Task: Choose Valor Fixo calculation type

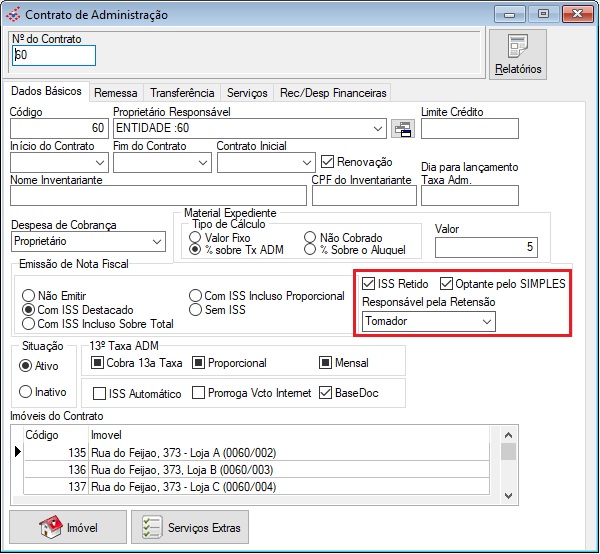Action: (197, 237)
